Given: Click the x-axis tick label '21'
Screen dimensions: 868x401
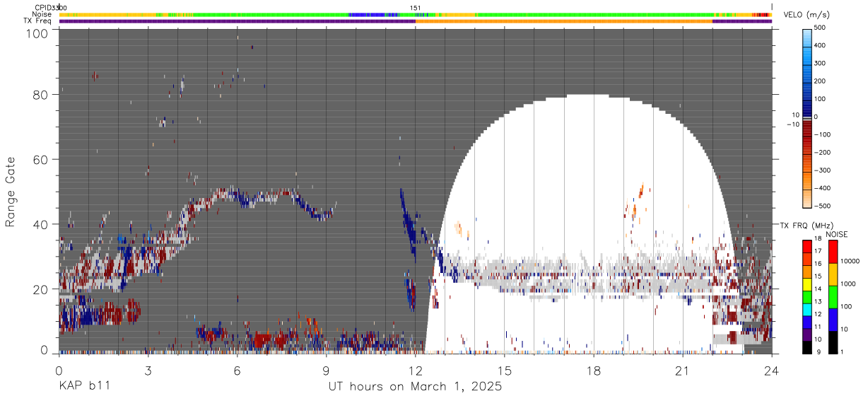Looking at the screenshot, I should pyautogui.click(x=682, y=371).
